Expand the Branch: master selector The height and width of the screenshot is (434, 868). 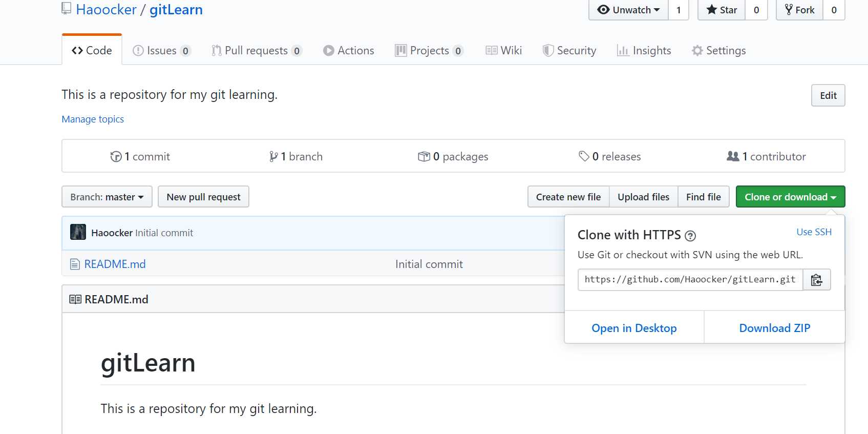point(107,197)
